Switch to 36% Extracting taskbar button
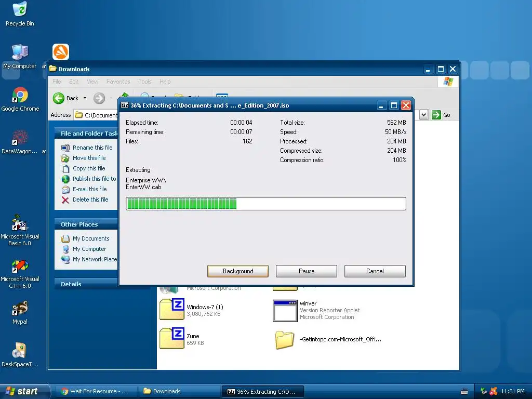Image resolution: width=532 pixels, height=399 pixels. click(x=262, y=392)
